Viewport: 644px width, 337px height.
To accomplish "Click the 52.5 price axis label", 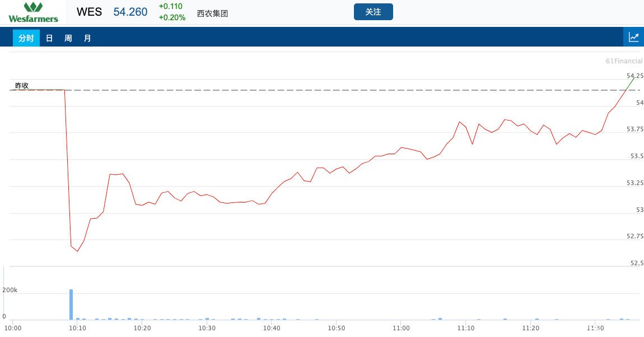I will click(x=637, y=263).
